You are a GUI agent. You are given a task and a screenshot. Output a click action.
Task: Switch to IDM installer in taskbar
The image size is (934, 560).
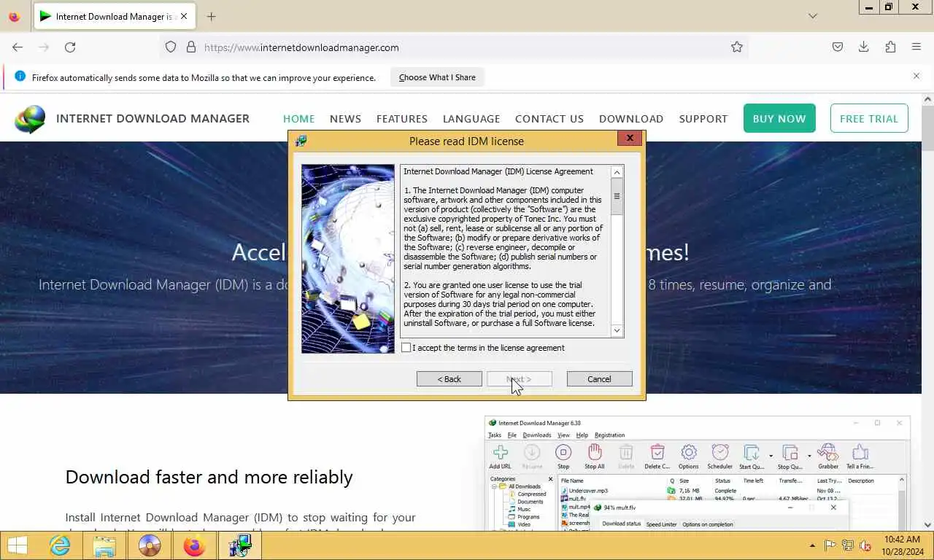239,545
